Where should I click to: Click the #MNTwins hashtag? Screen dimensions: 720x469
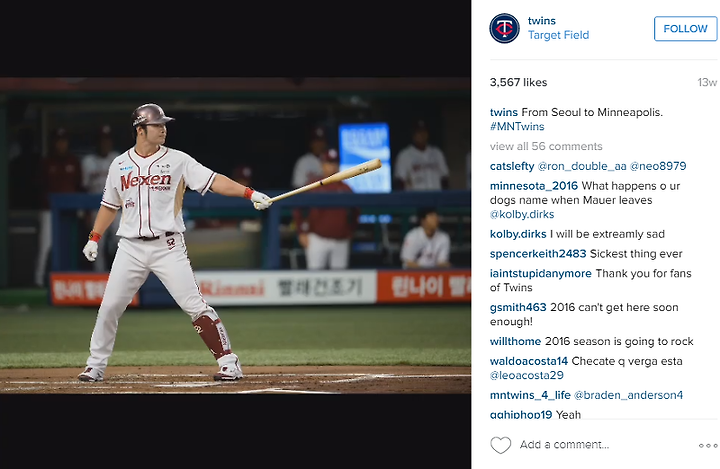[517, 126]
